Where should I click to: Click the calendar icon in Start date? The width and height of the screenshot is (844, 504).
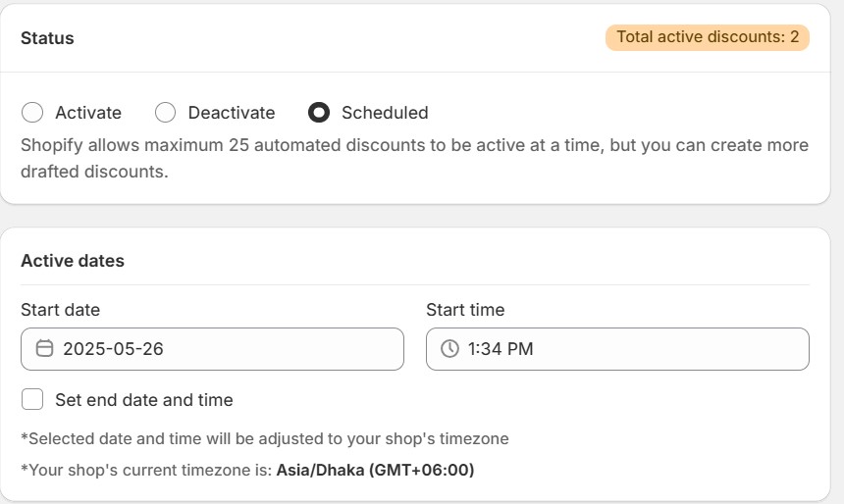44,349
